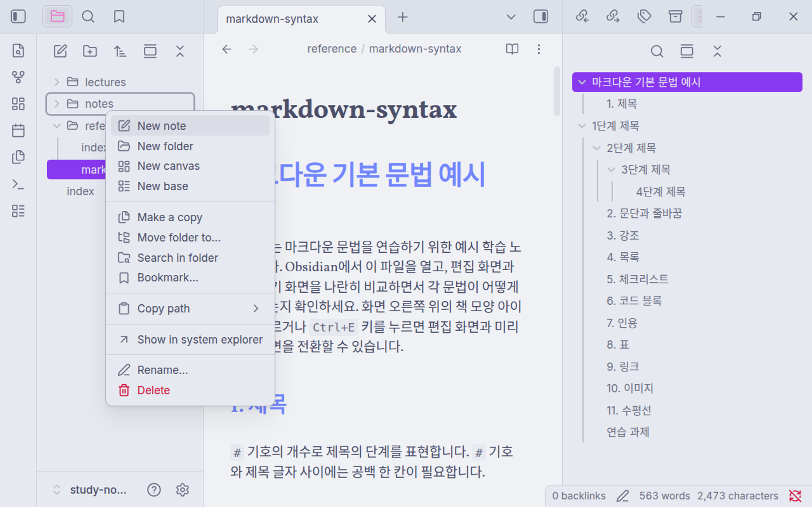
Task: Open the command palette ribbon icon
Action: [x=18, y=184]
